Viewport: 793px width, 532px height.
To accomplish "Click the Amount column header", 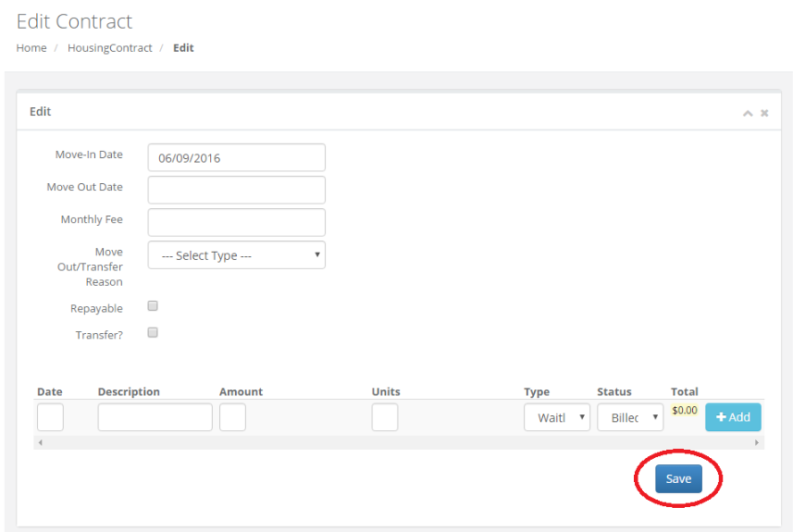I will pos(242,392).
